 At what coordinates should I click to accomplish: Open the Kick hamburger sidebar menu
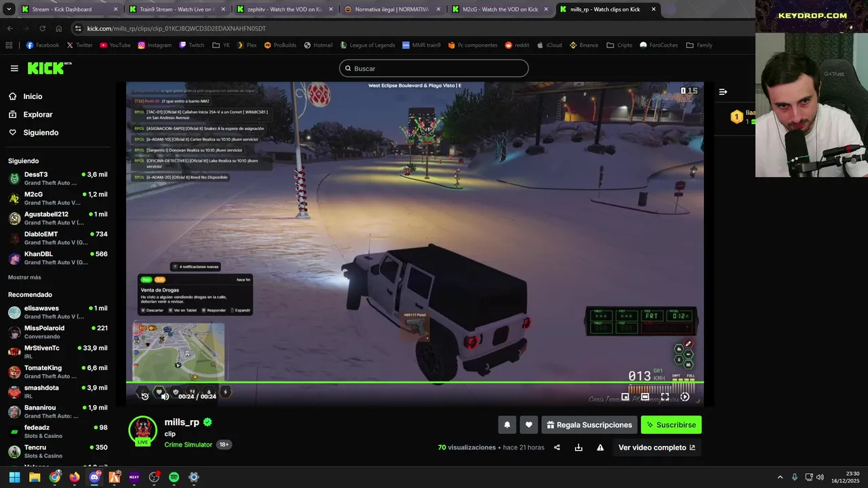point(14,68)
